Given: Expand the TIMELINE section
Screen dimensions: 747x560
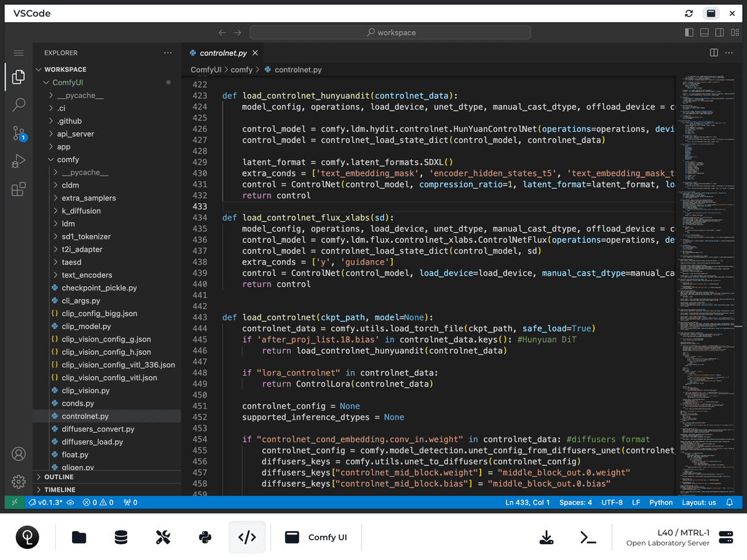Looking at the screenshot, I should [x=59, y=489].
